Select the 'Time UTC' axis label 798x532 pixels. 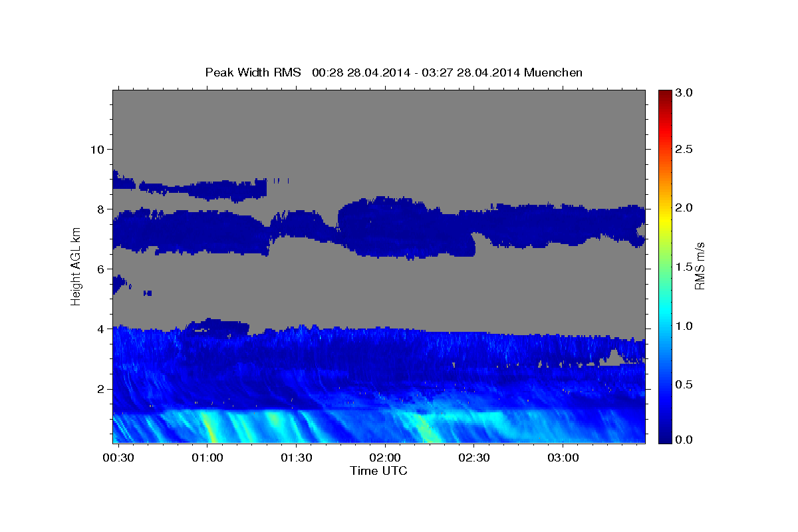378,471
